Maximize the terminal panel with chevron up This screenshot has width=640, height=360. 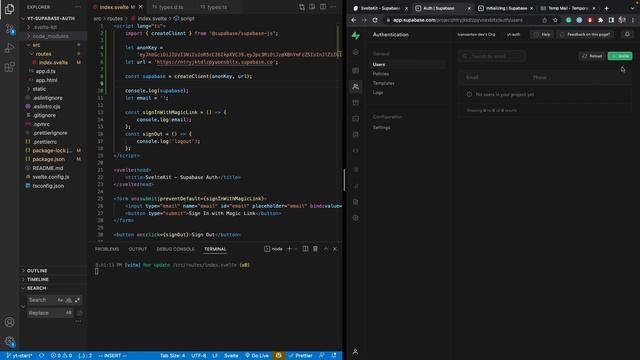coord(326,249)
